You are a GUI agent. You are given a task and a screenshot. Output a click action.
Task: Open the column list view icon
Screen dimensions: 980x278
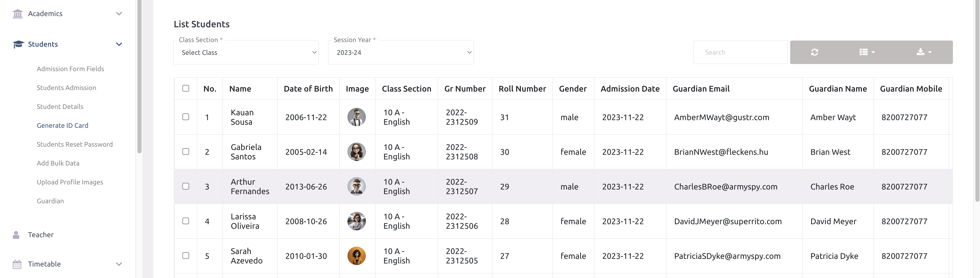click(x=867, y=52)
